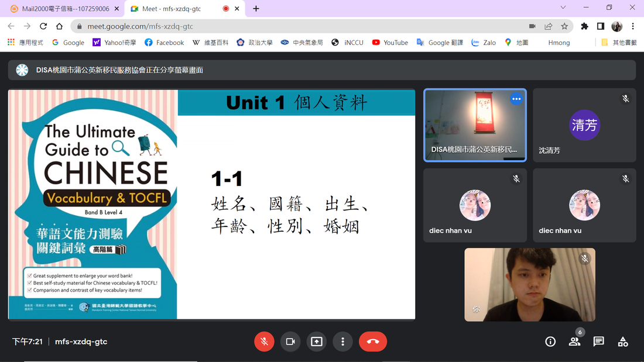This screenshot has width=644, height=362.
Task: Select the DISA presenter video tile
Action: (x=475, y=125)
